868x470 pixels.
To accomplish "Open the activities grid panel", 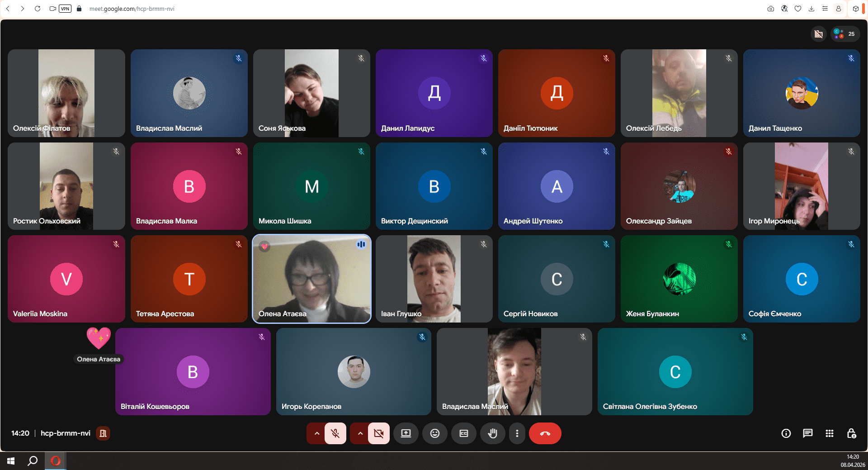I will coord(829,433).
